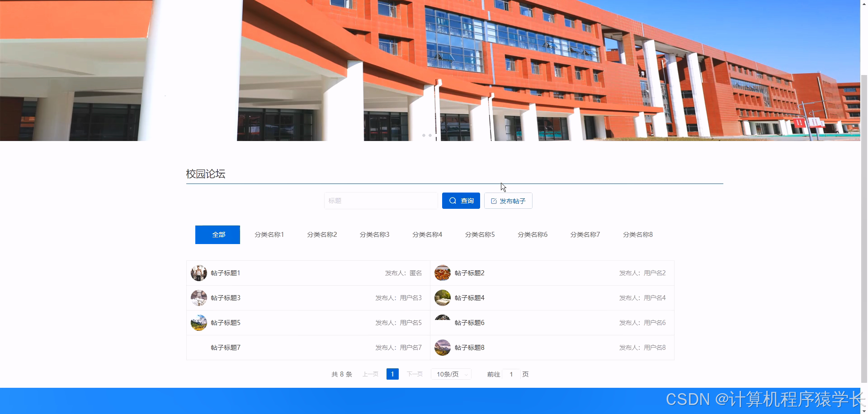Expand the per-page selector arrow
Image resolution: width=868 pixels, height=414 pixels.
[x=466, y=374]
